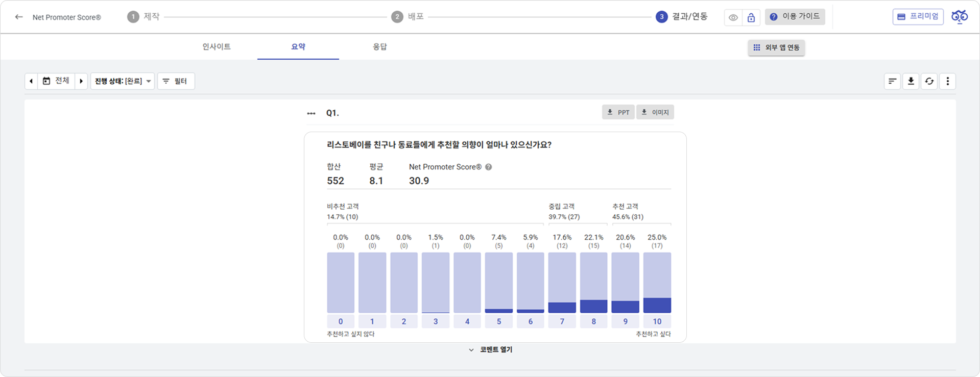Click the sort icon in results toolbar
This screenshot has width=980, height=377.
click(x=892, y=81)
